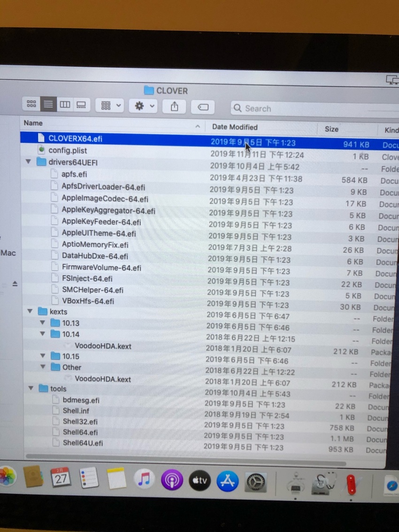Open Photos from the Dock
399x532 pixels.
tap(7, 477)
